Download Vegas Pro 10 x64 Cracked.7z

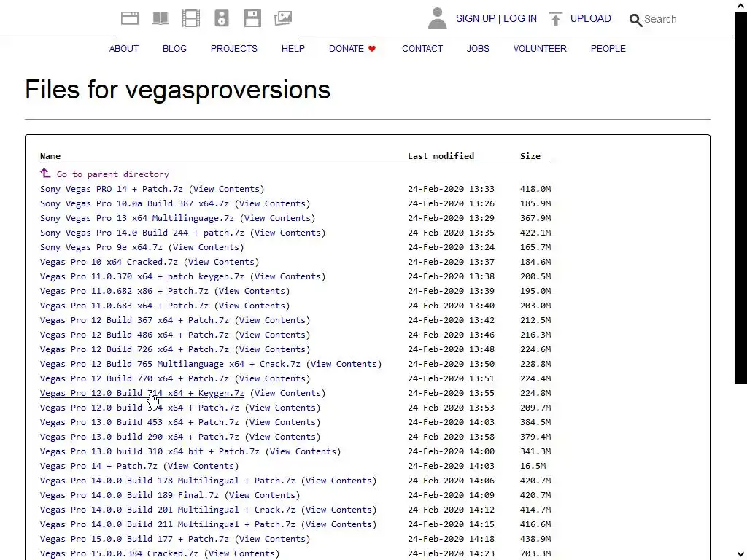point(109,262)
